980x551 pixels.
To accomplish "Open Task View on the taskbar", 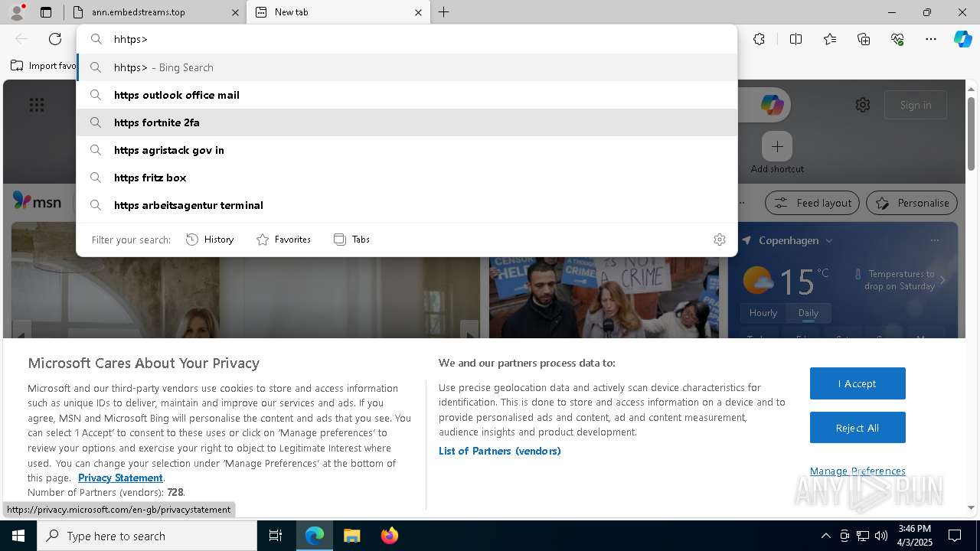I will [x=276, y=536].
